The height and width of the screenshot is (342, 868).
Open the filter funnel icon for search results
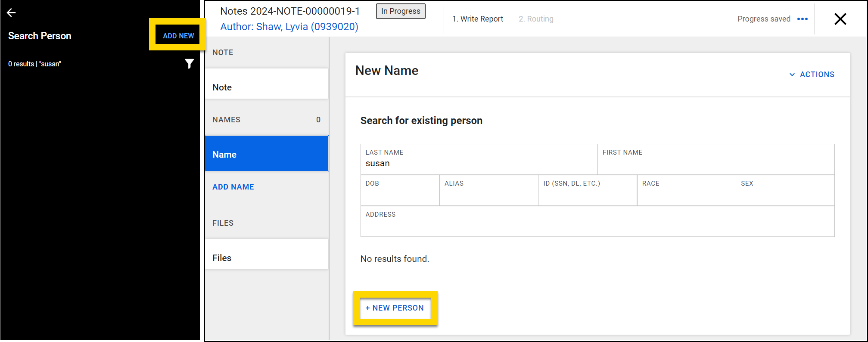(189, 64)
